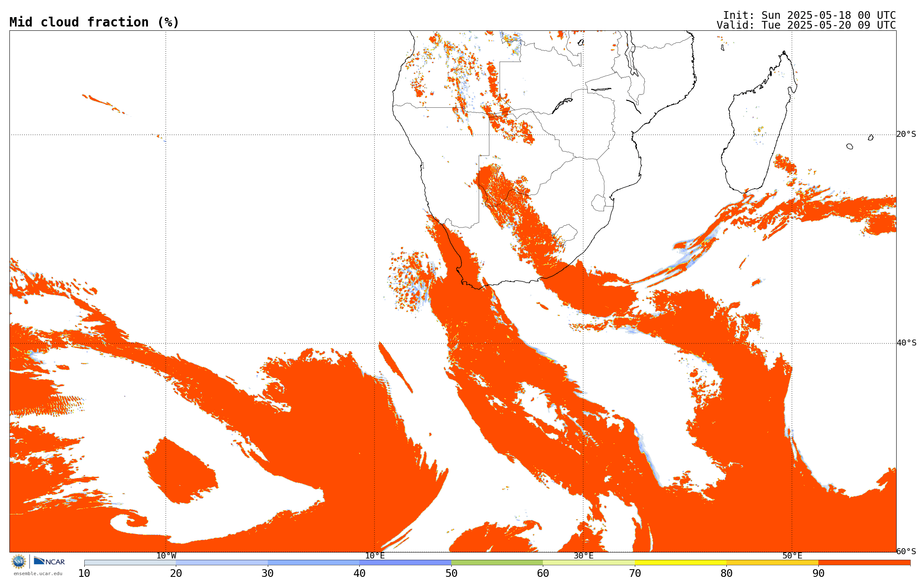Click the colorbar tick label 10
The image size is (924, 579).
click(84, 573)
